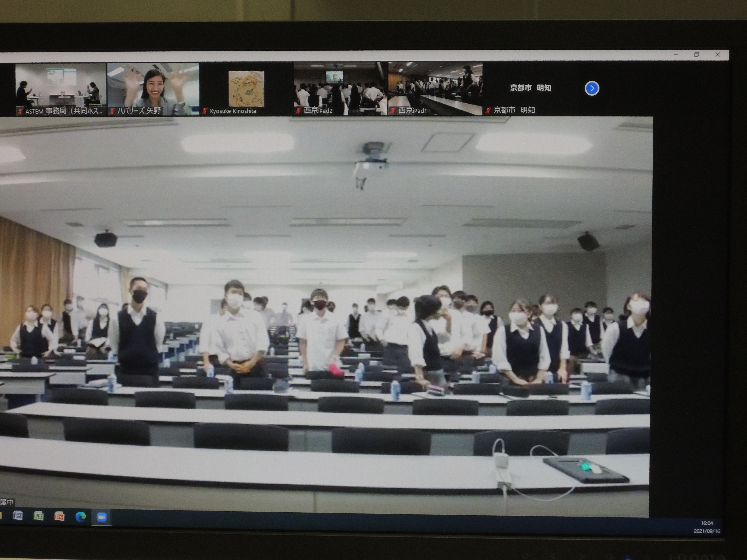Screen dimensions: 747x560
Task: Click muted mic icon on ASTEM_事務局 tile
Action: 21,111
